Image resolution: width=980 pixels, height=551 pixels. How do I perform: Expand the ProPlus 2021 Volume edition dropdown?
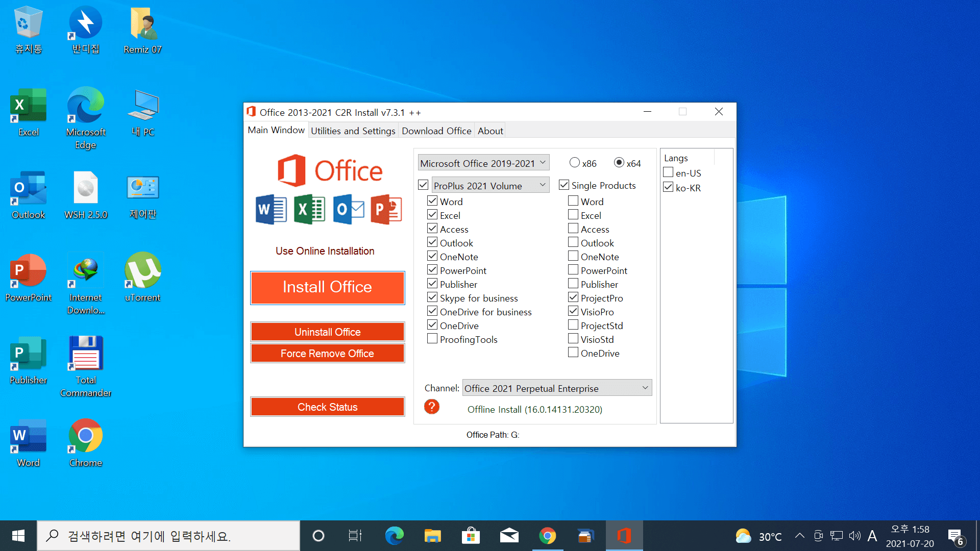point(491,185)
